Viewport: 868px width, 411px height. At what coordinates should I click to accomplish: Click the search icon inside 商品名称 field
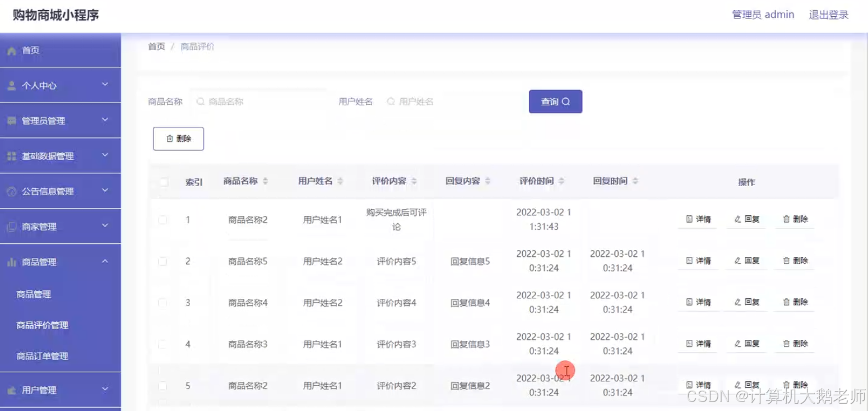click(201, 102)
